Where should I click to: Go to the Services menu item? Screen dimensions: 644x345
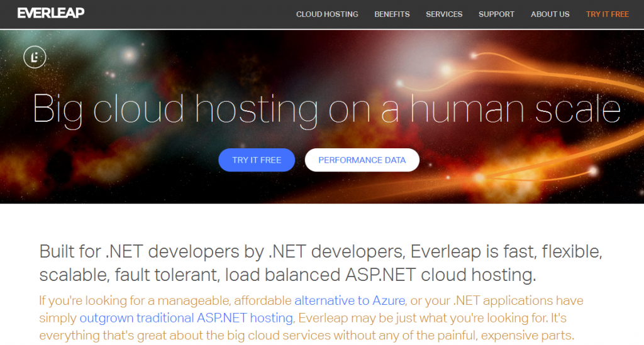click(444, 14)
